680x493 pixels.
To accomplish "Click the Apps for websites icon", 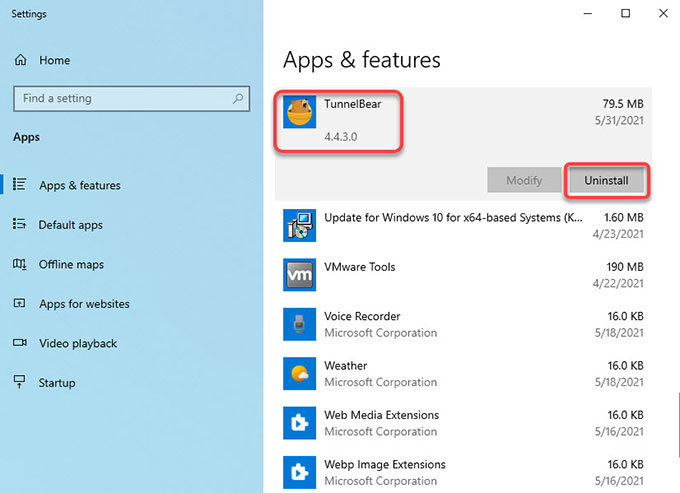I will tap(20, 303).
